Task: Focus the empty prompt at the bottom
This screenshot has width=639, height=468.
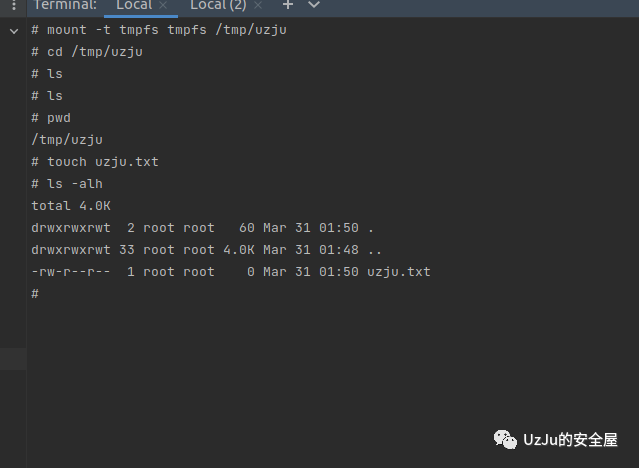Action: (35, 294)
